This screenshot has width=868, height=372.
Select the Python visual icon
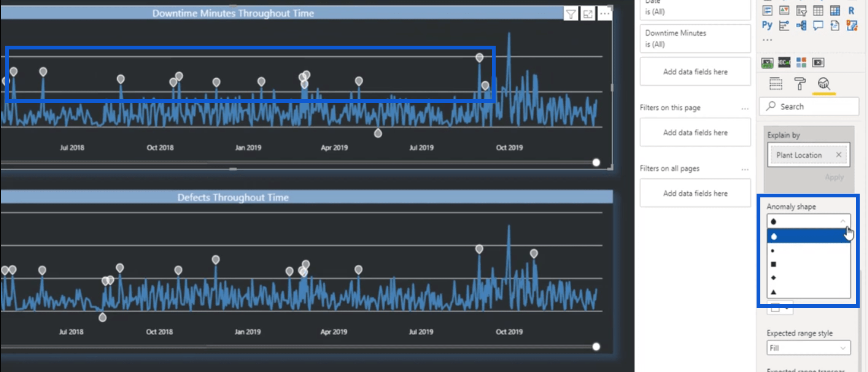[x=767, y=25]
